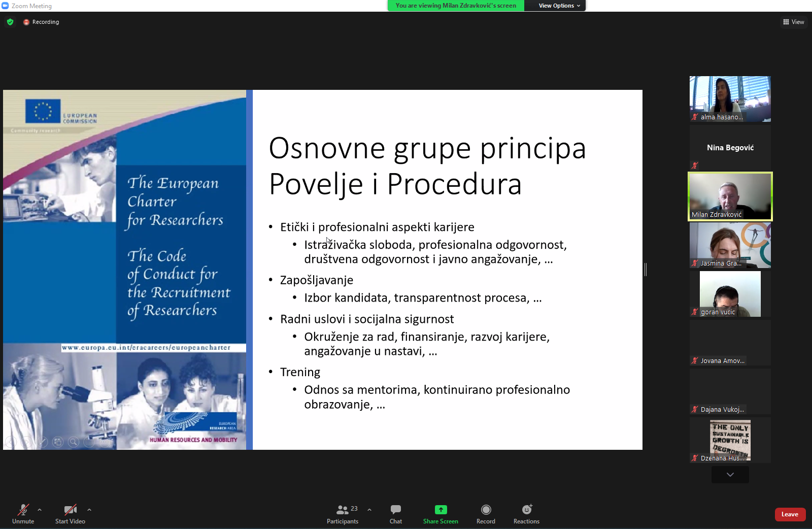Viewport: 812px width, 529px height.
Task: Open the Reactions menu
Action: pos(526,514)
